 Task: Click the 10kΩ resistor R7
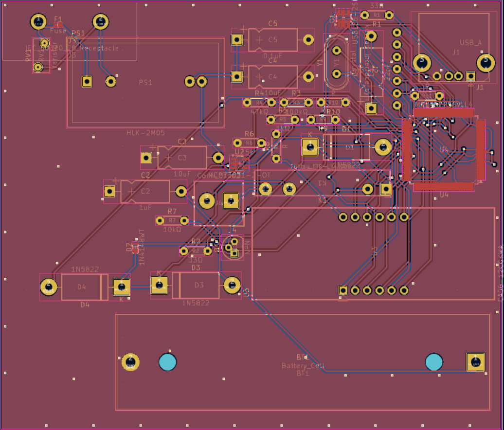coord(173,220)
